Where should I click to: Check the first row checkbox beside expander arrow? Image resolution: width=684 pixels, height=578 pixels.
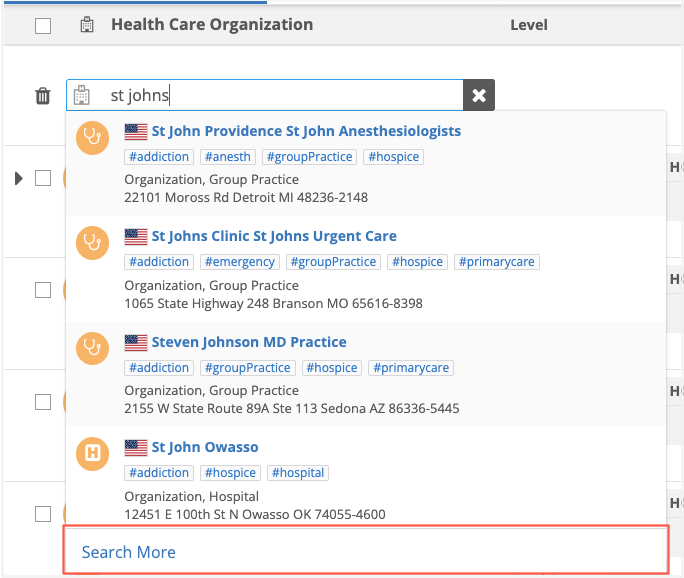[43, 178]
